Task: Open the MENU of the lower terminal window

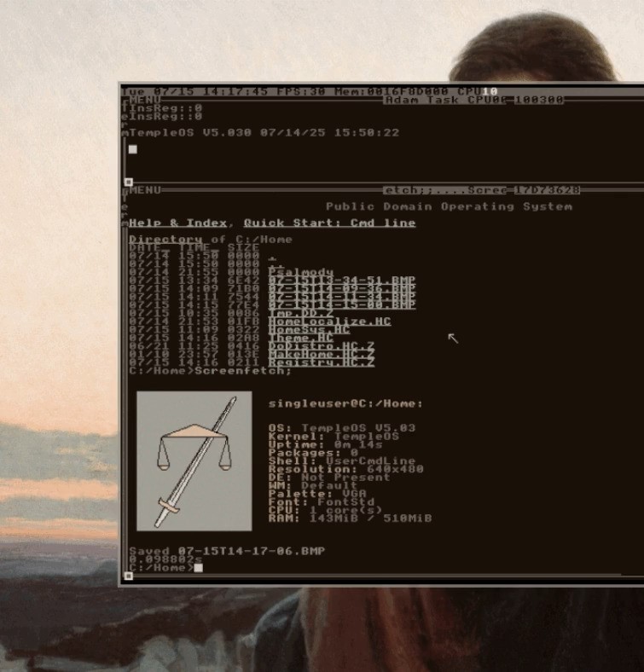Action: 144,189
